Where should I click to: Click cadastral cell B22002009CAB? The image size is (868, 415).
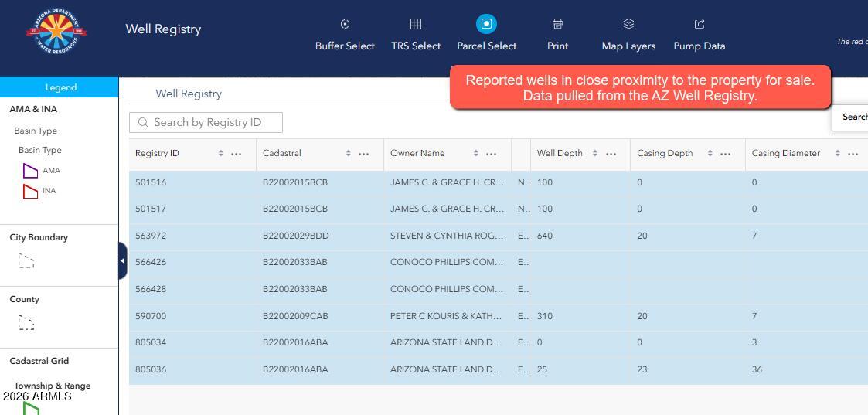[295, 316]
